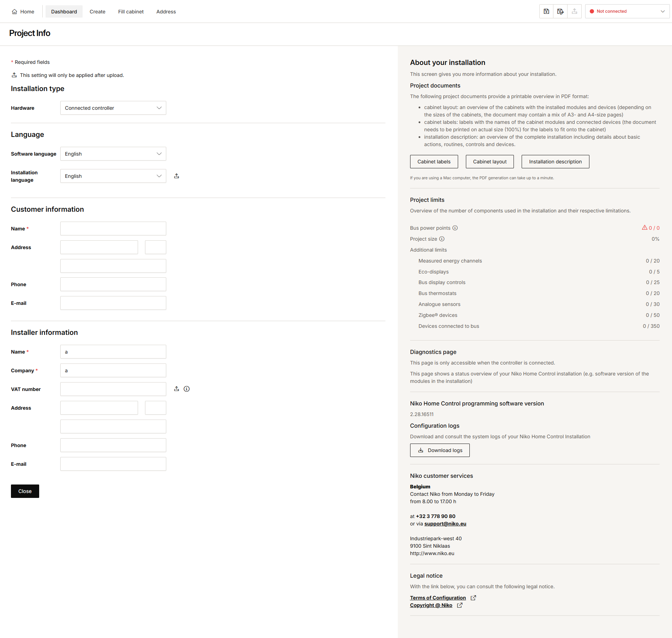672x638 pixels.
Task: Open the Address tab
Action: coord(166,12)
